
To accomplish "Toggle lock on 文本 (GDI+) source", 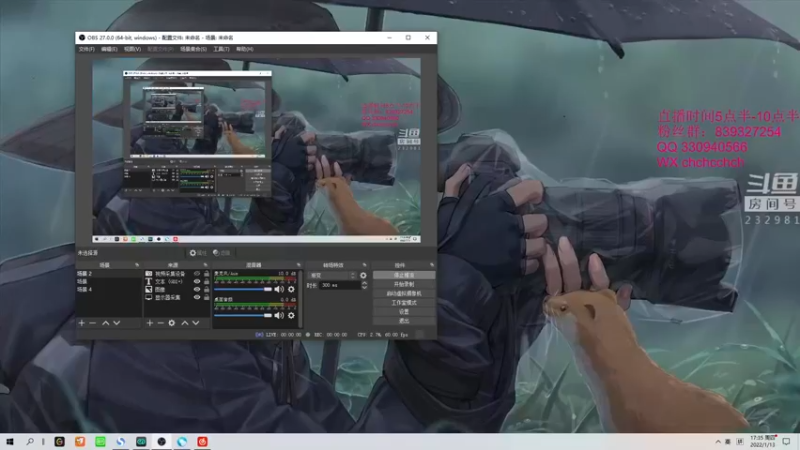I will click(207, 281).
